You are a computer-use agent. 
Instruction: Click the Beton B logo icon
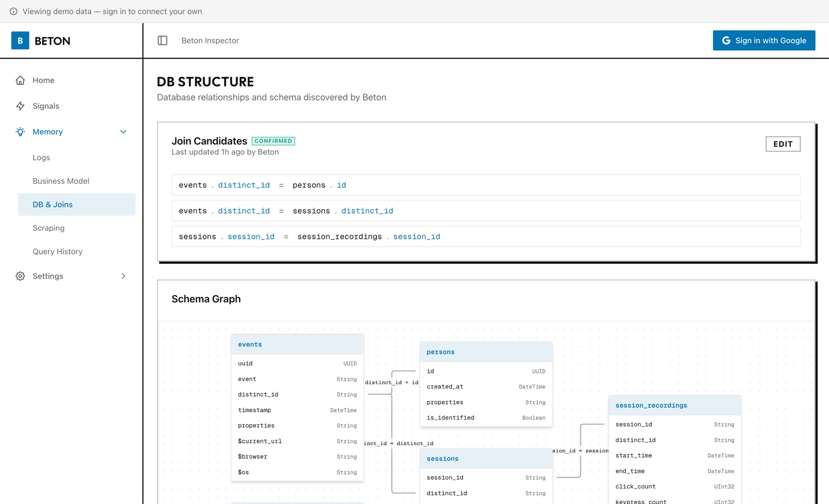pyautogui.click(x=20, y=40)
